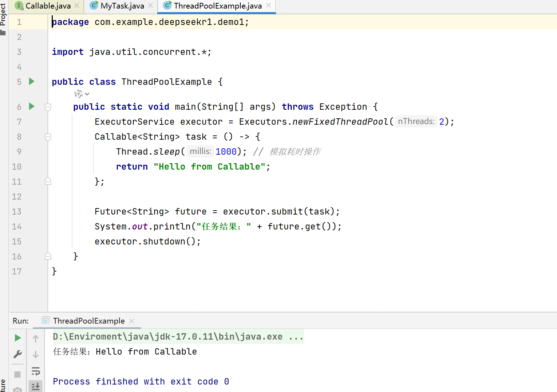Close the ThreadPoolExample run tab
557x392 pixels.
pyautogui.click(x=132, y=321)
